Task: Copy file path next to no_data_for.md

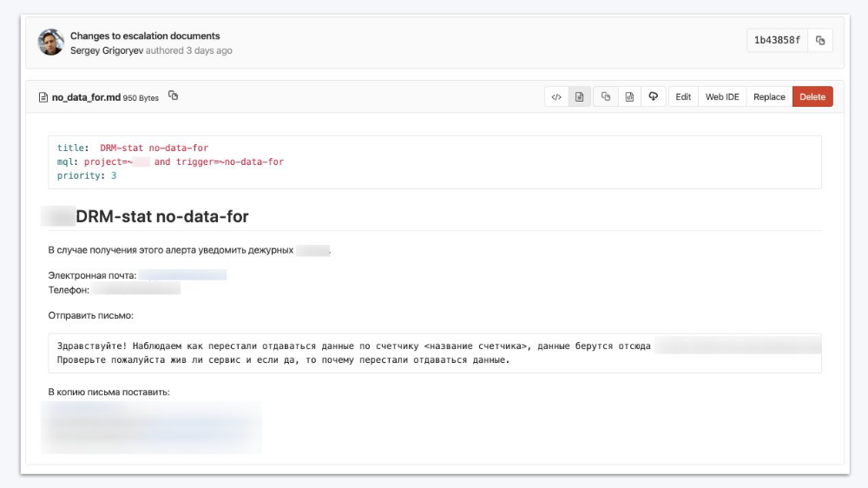Action: 174,96
